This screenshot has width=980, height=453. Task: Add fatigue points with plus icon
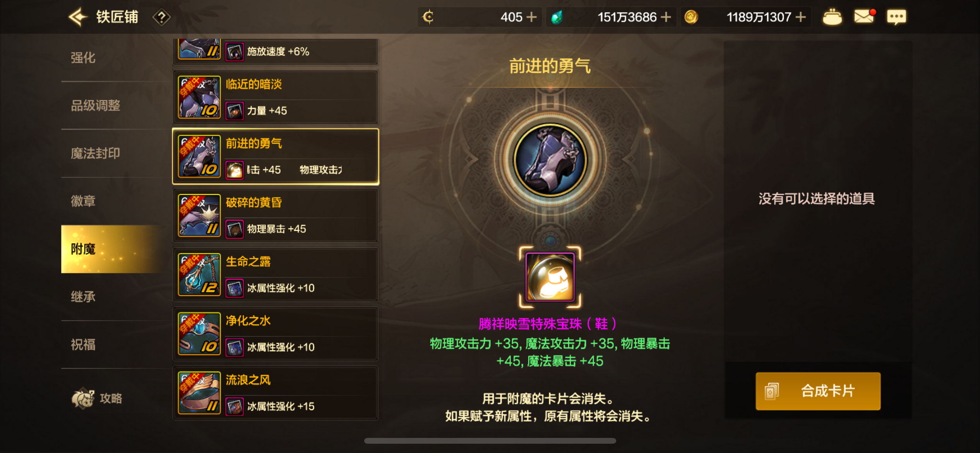click(x=532, y=17)
